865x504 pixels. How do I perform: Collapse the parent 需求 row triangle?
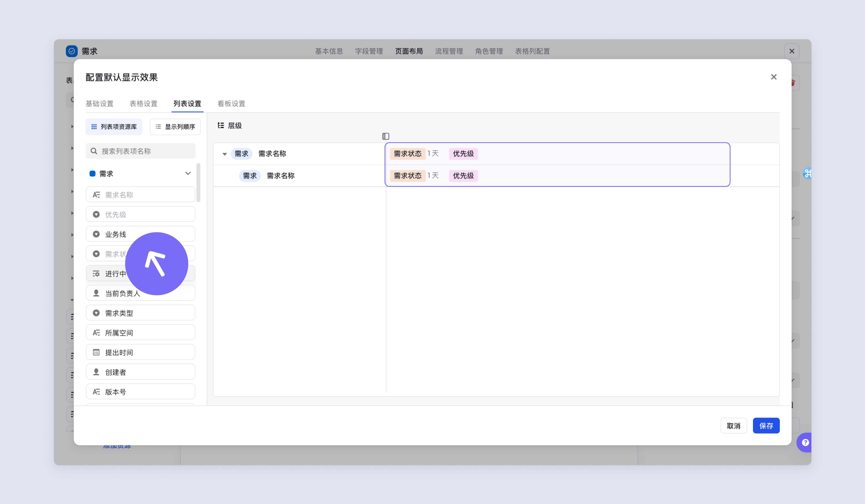tap(224, 154)
